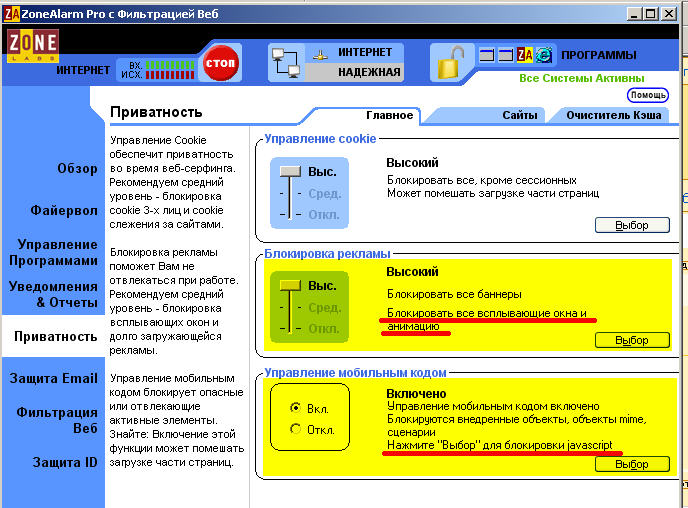This screenshot has width=688, height=508.
Task: Open the Обзор section
Action: pos(77,168)
